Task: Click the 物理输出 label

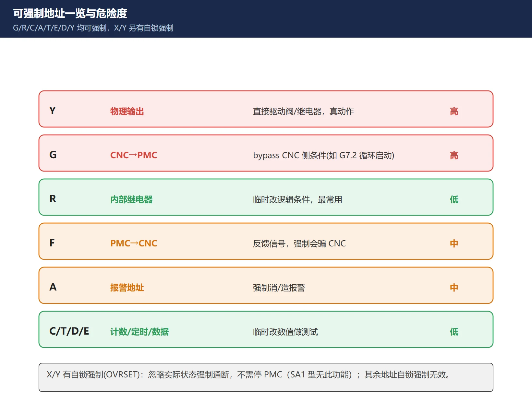Action: (x=127, y=111)
